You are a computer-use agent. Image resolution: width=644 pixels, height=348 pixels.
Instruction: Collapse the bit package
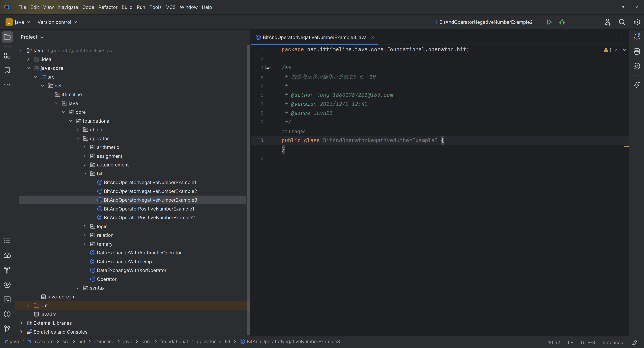[84, 174]
